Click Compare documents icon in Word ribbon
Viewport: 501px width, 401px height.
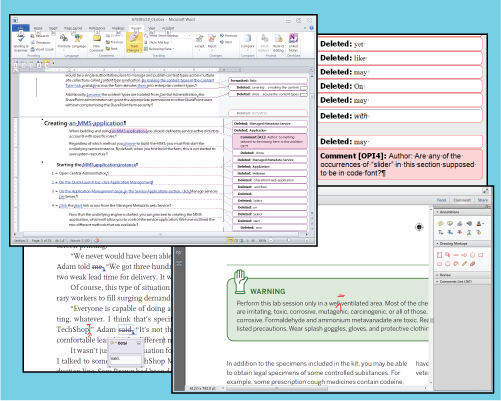coord(247,43)
